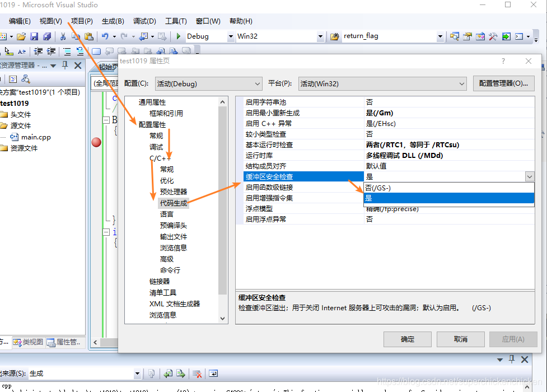Toggle bookmark with the blue rectangle icon
The width and height of the screenshot is (547, 392).
pos(96,52)
